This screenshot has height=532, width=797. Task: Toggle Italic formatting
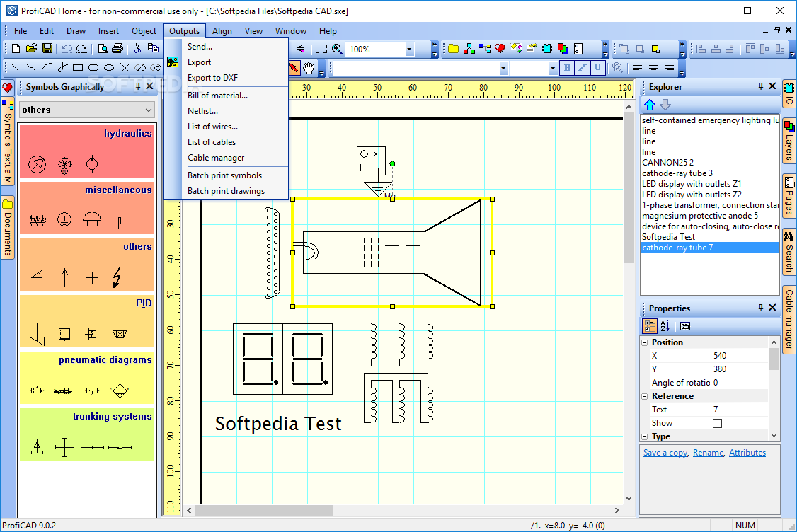point(583,68)
